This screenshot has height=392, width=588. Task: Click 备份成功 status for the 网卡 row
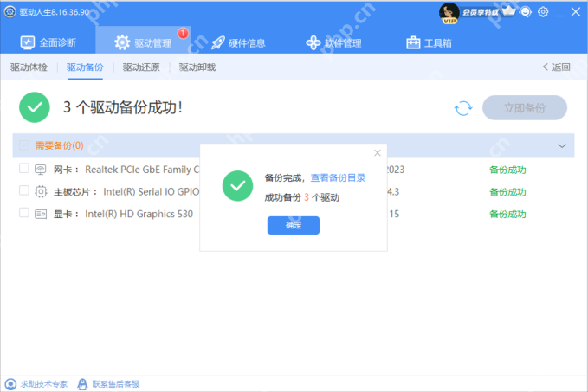click(x=507, y=170)
